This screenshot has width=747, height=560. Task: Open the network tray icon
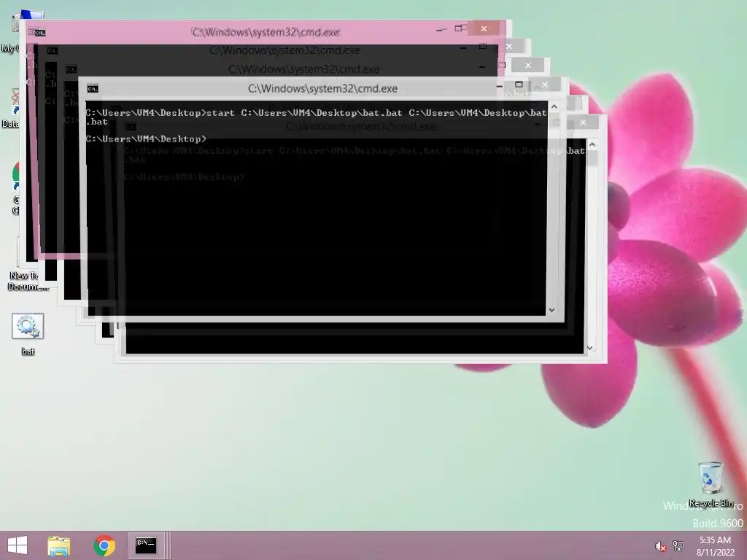pos(678,546)
